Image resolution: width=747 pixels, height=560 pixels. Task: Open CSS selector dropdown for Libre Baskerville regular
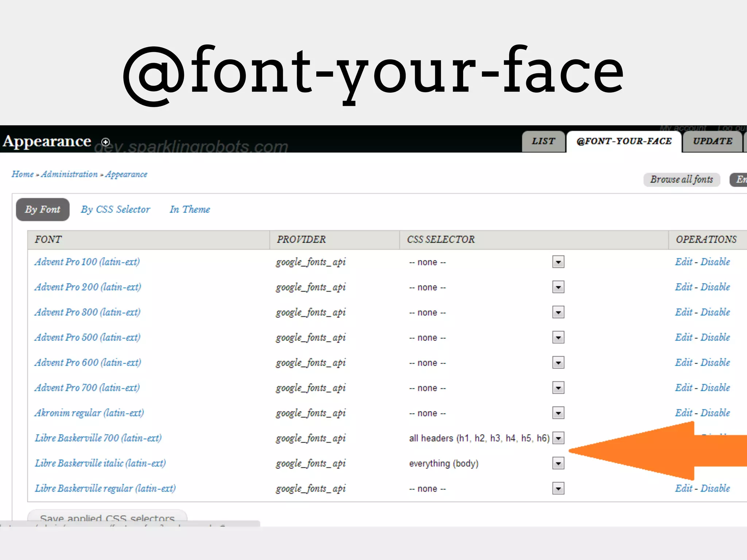(558, 489)
